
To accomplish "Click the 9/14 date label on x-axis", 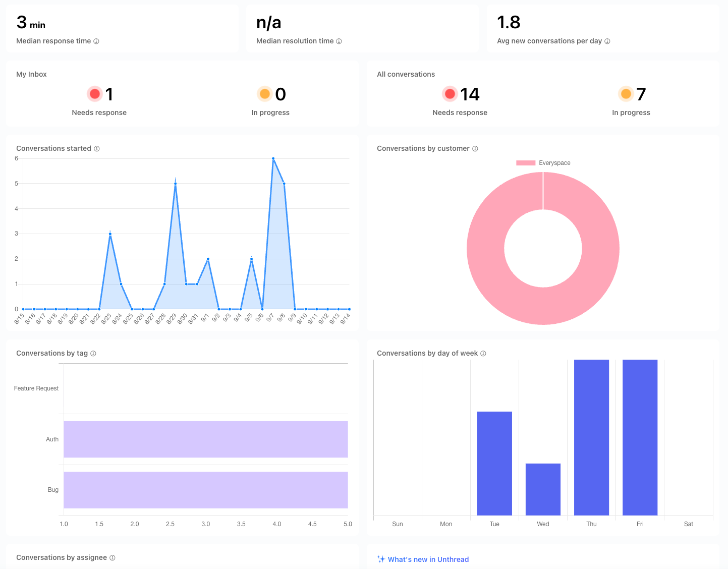I will (345, 319).
